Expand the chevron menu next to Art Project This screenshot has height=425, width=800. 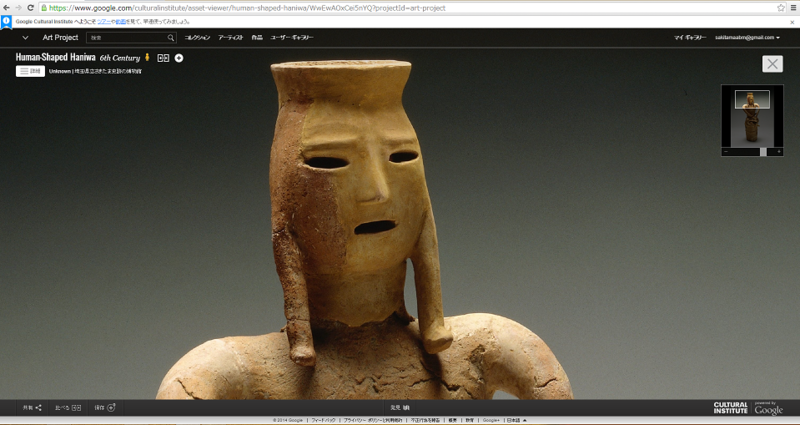tap(25, 37)
